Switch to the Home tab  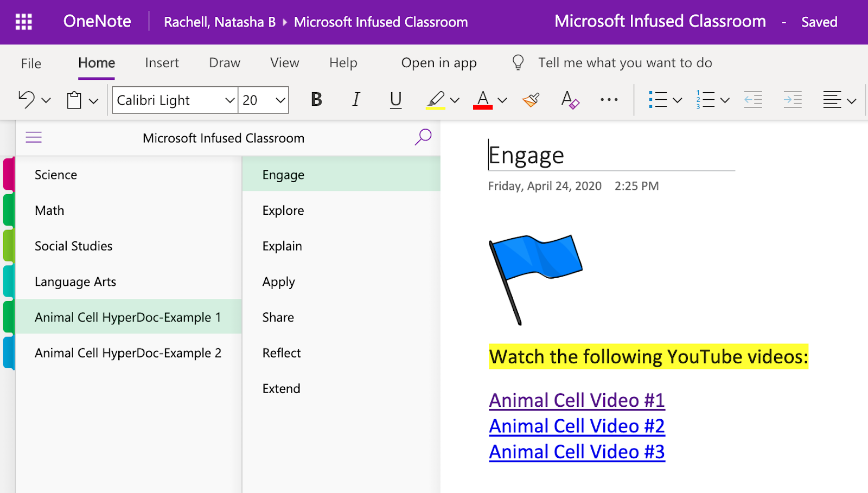pos(97,63)
